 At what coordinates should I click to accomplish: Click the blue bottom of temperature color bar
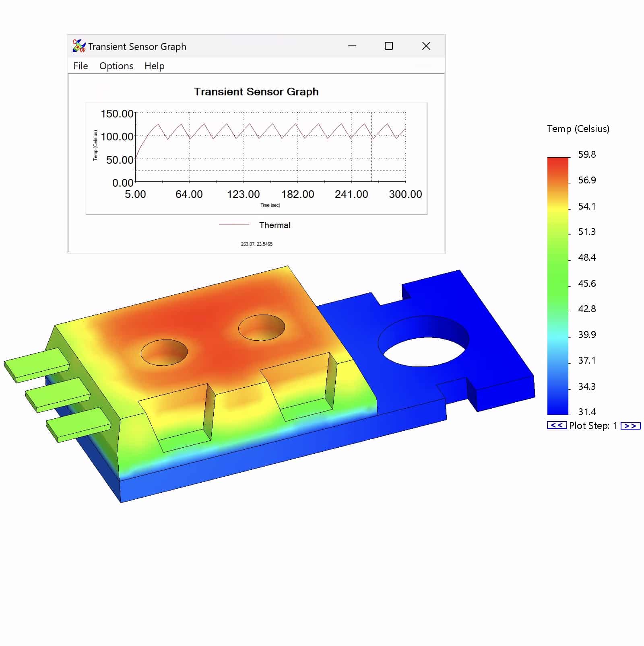pyautogui.click(x=557, y=408)
